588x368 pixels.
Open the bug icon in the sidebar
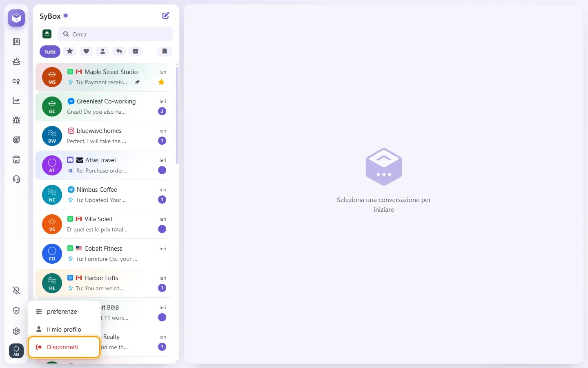pyautogui.click(x=16, y=120)
